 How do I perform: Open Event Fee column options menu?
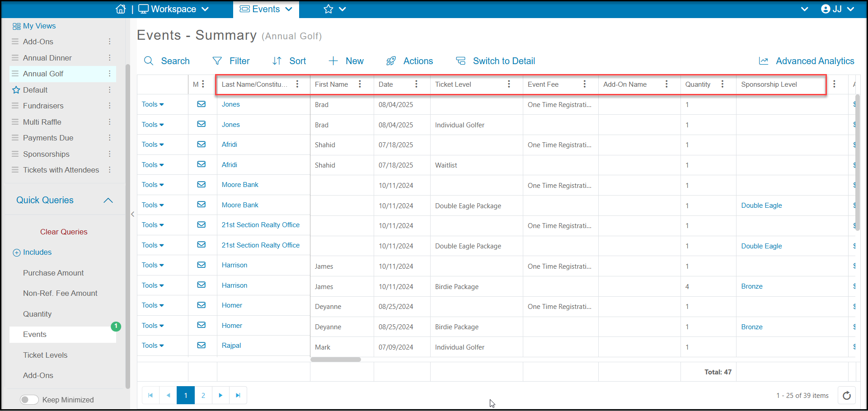click(585, 84)
